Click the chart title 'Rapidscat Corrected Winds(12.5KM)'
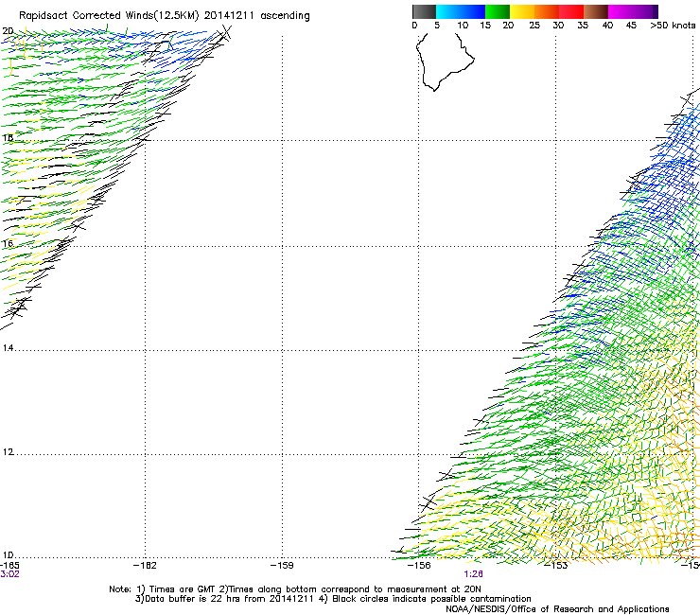 point(109,16)
